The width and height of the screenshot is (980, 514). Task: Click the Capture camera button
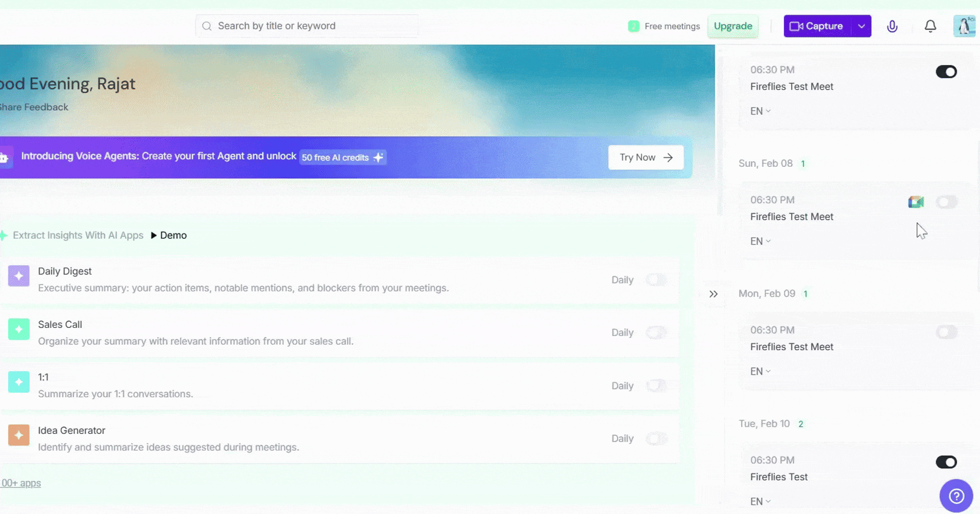(x=816, y=26)
